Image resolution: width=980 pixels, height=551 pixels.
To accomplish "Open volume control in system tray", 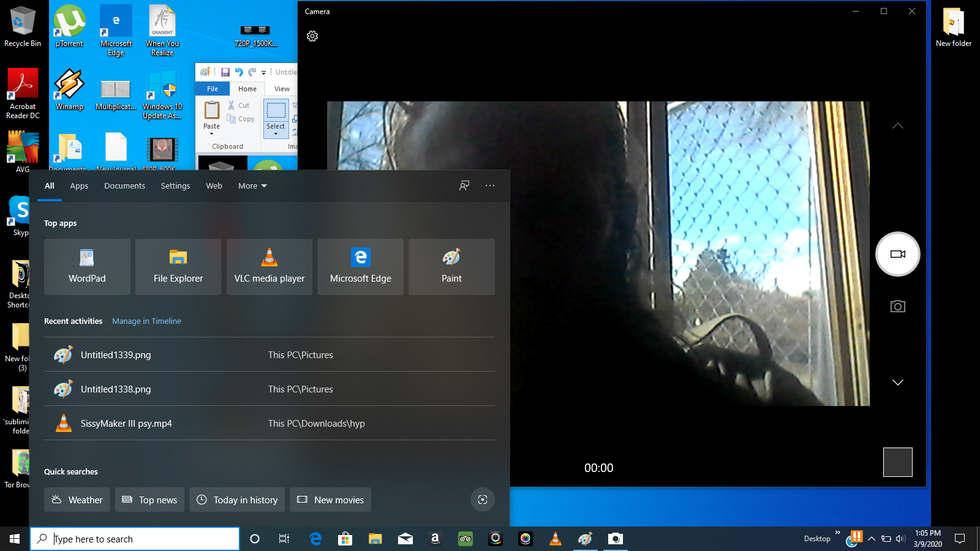I will point(900,539).
